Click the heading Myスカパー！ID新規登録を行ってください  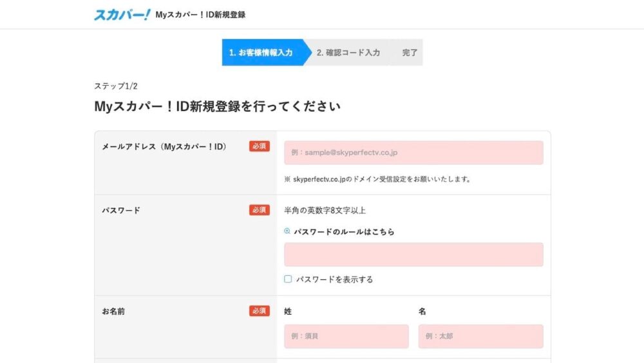(217, 106)
